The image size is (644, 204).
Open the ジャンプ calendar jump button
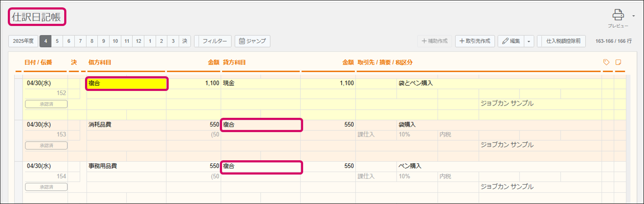coord(253,41)
